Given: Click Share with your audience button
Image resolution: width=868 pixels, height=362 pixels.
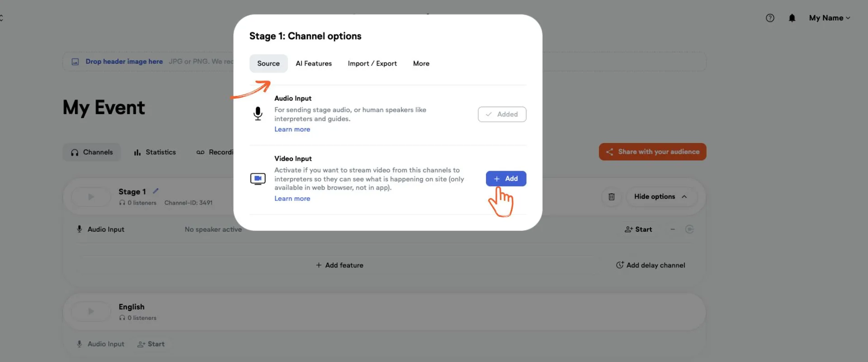Looking at the screenshot, I should [x=652, y=152].
